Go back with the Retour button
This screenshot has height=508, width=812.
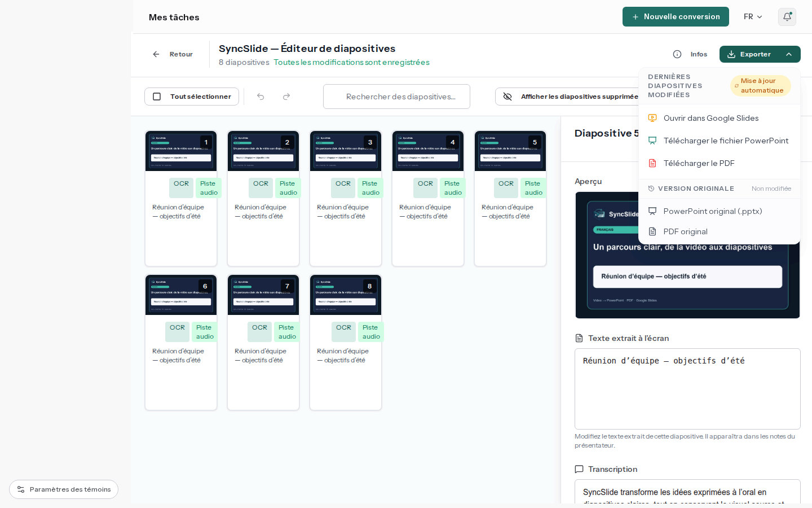click(173, 54)
